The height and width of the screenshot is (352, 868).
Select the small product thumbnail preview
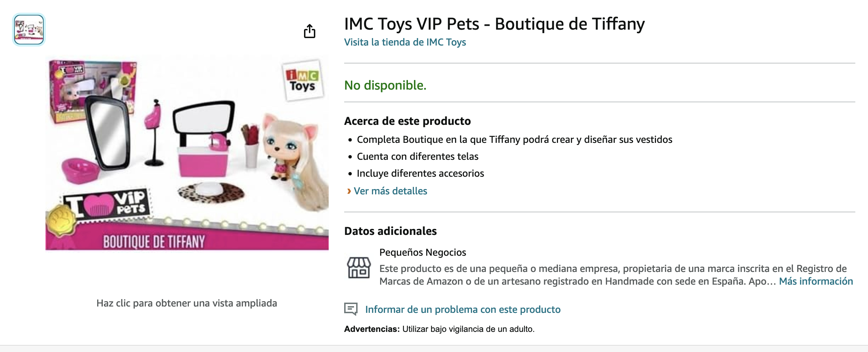point(29,30)
